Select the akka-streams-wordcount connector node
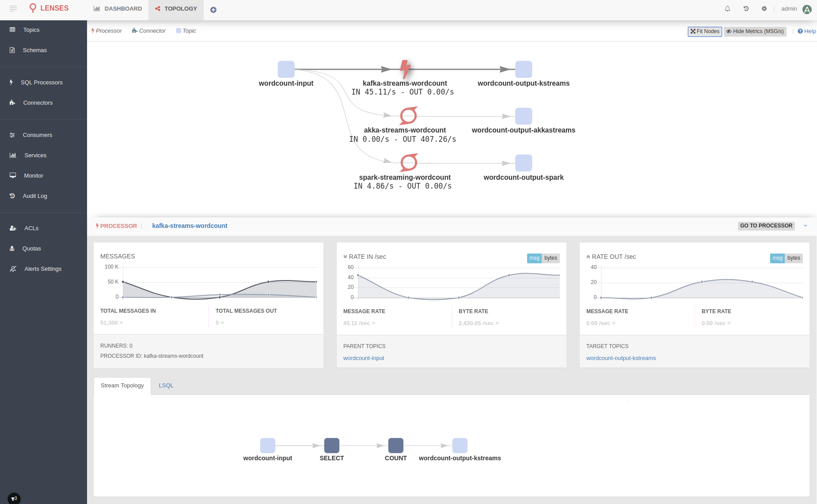This screenshot has width=817, height=504. [408, 116]
